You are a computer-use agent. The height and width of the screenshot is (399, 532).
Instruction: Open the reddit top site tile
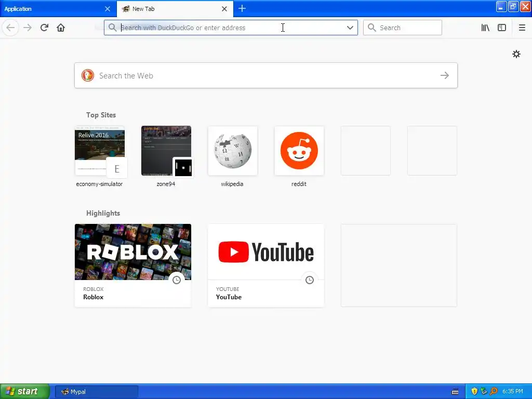[x=299, y=151]
